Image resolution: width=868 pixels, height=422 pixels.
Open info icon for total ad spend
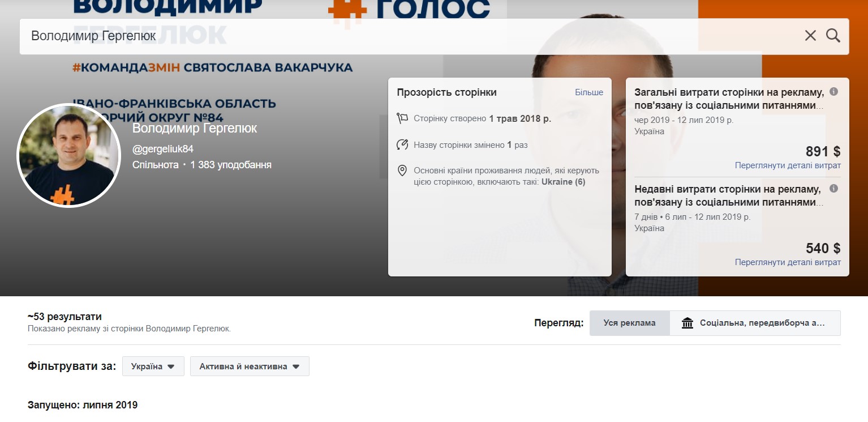833,92
